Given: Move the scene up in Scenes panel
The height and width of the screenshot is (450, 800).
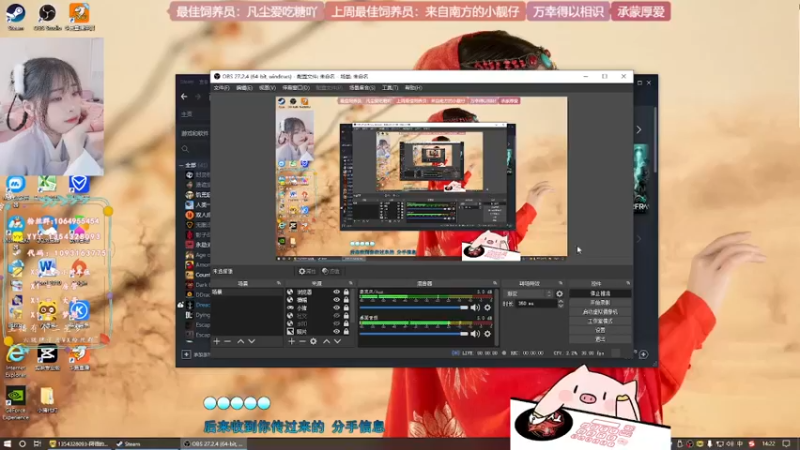Looking at the screenshot, I should [240, 341].
